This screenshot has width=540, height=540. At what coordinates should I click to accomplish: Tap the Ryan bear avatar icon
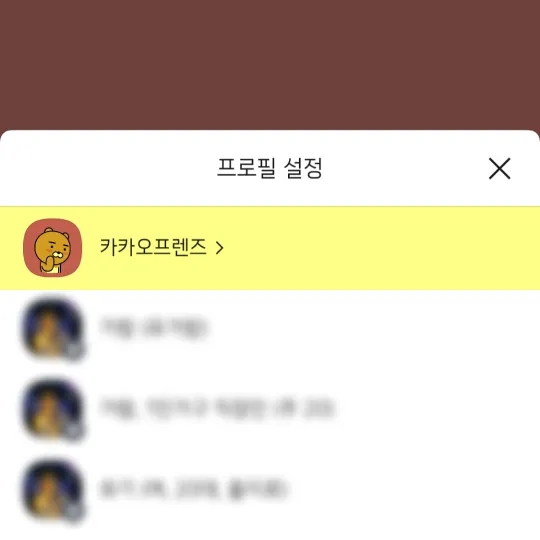(x=52, y=248)
